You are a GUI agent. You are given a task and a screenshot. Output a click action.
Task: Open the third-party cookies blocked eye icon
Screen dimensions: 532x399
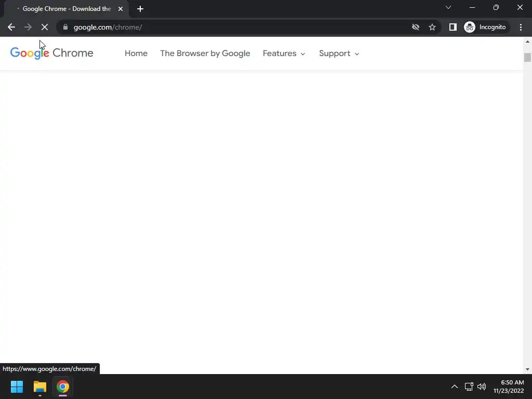point(415,27)
